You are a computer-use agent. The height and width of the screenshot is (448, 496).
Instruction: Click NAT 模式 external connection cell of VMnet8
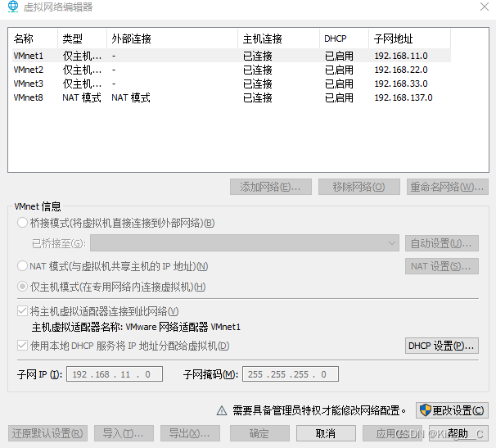(x=131, y=97)
